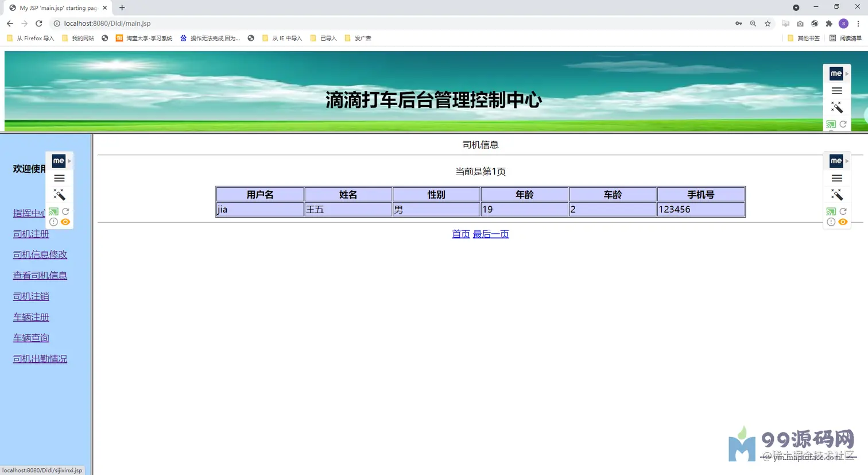The height and width of the screenshot is (475, 868).
Task: Click the refresh icon in the right content widget
Action: coord(843,211)
